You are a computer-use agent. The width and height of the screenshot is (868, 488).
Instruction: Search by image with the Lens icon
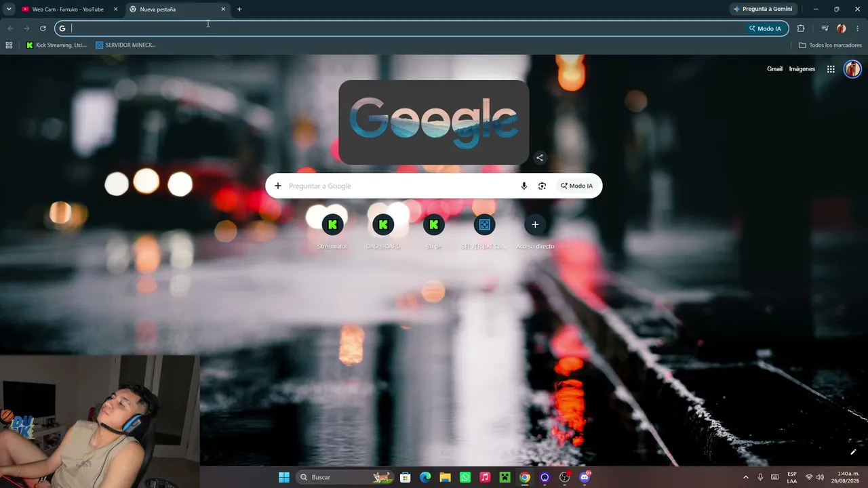point(542,186)
